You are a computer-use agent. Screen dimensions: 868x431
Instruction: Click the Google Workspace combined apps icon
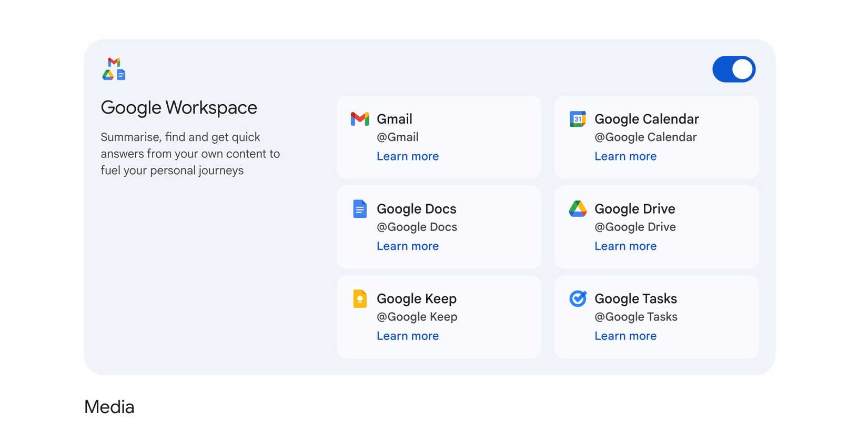pyautogui.click(x=114, y=69)
